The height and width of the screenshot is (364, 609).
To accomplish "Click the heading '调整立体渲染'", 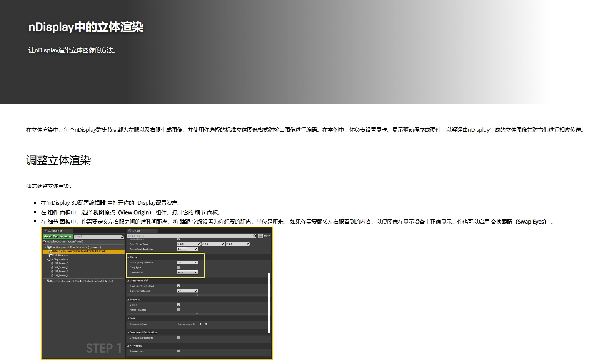I will (x=58, y=160).
